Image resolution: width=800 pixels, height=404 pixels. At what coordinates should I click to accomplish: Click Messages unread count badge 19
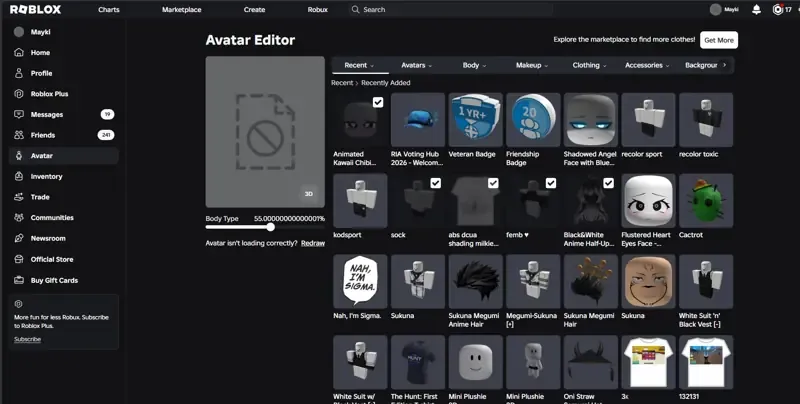click(x=107, y=114)
